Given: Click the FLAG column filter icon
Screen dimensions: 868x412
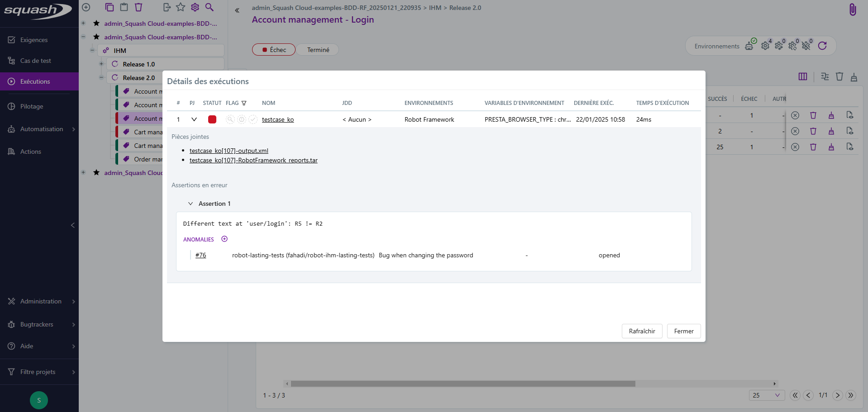Looking at the screenshot, I should point(244,103).
